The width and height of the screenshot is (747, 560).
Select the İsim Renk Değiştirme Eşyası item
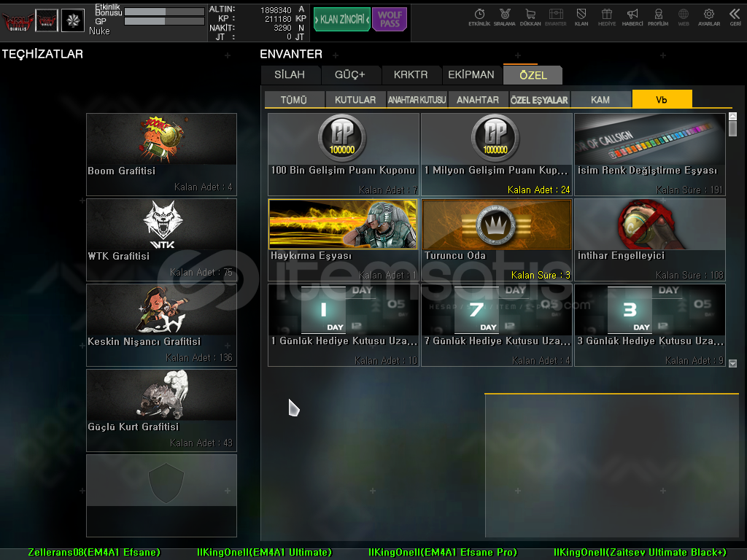(650, 155)
